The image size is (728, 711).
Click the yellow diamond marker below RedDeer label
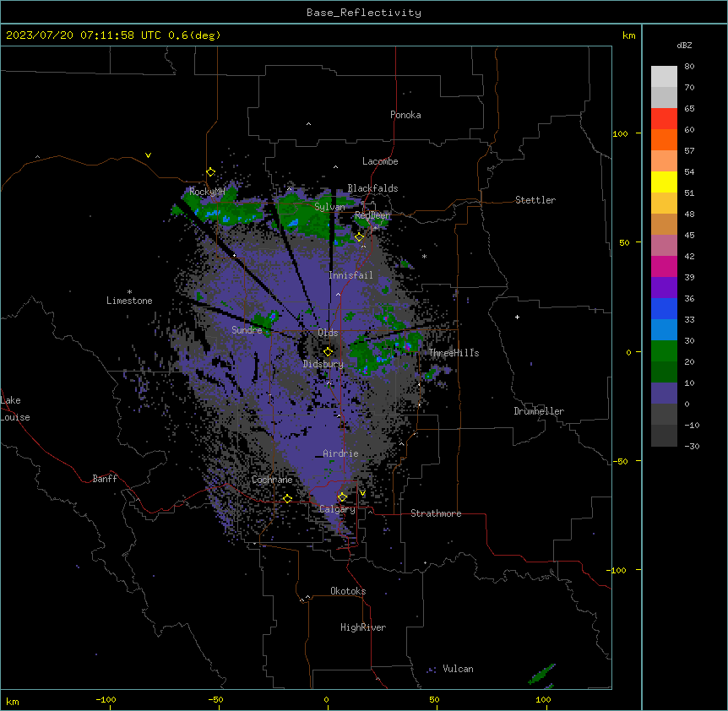[x=360, y=237]
